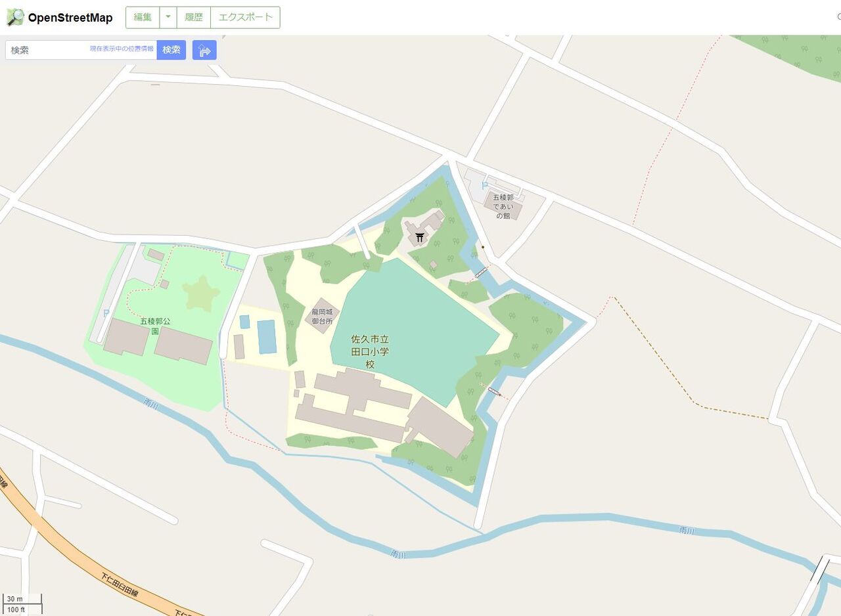Click the 下仁田臼田線 road label
Image resolution: width=841 pixels, height=616 pixels.
pyautogui.click(x=120, y=586)
